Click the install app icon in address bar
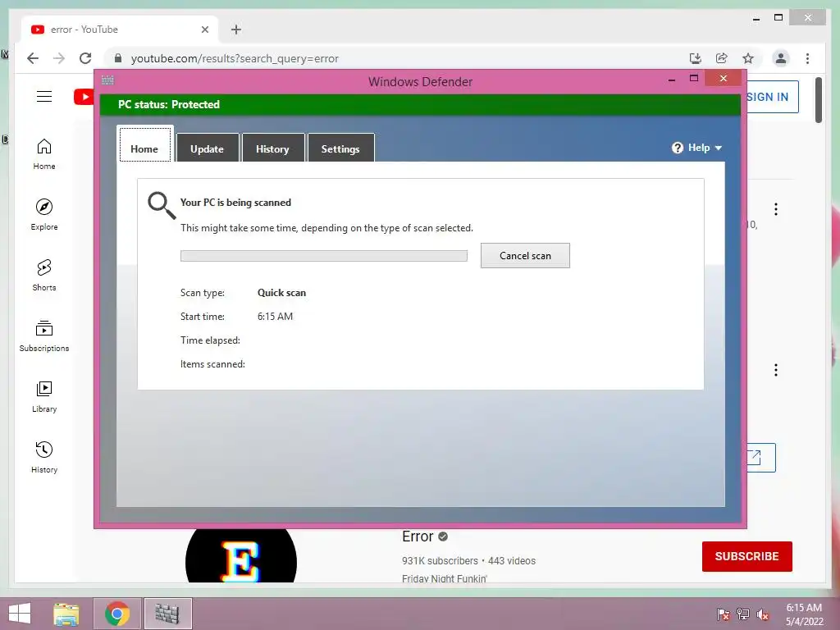Screen dimensions: 840x630 [696, 58]
